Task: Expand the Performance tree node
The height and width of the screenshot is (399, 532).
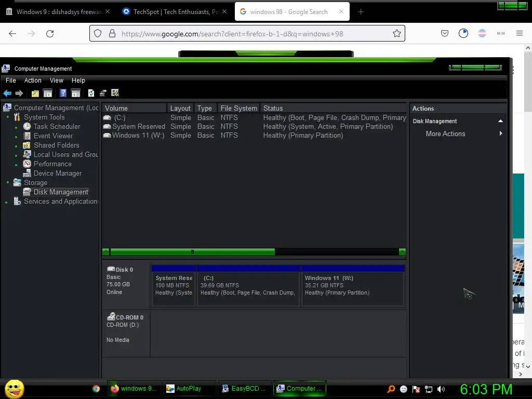Action: point(16,165)
